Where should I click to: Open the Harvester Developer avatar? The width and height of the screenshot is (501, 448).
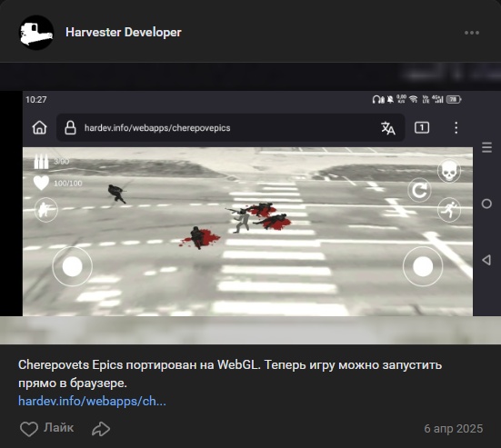pos(36,32)
